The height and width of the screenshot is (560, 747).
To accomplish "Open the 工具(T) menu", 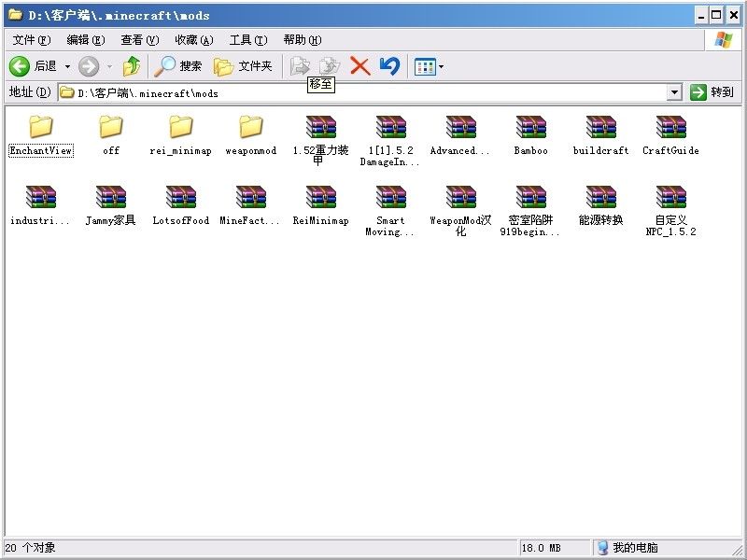I will [x=248, y=40].
